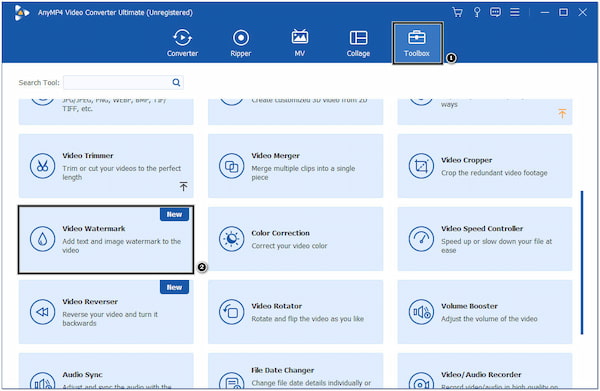
Task: Click the Audio Sync icon
Action: click(x=42, y=381)
